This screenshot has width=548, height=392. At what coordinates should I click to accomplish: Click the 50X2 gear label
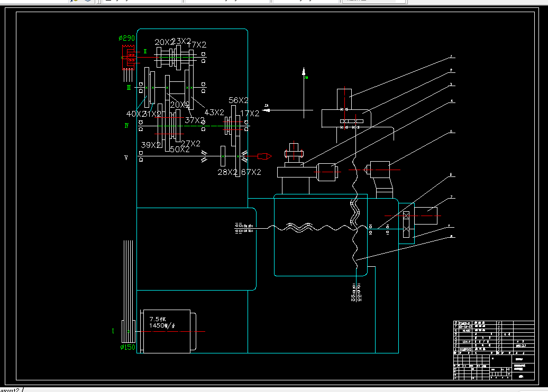[180, 150]
